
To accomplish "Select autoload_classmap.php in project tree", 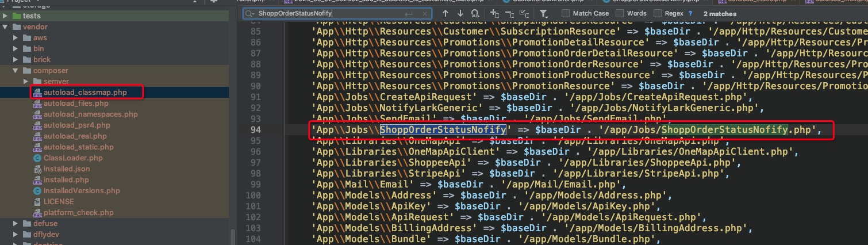I will coord(85,93).
